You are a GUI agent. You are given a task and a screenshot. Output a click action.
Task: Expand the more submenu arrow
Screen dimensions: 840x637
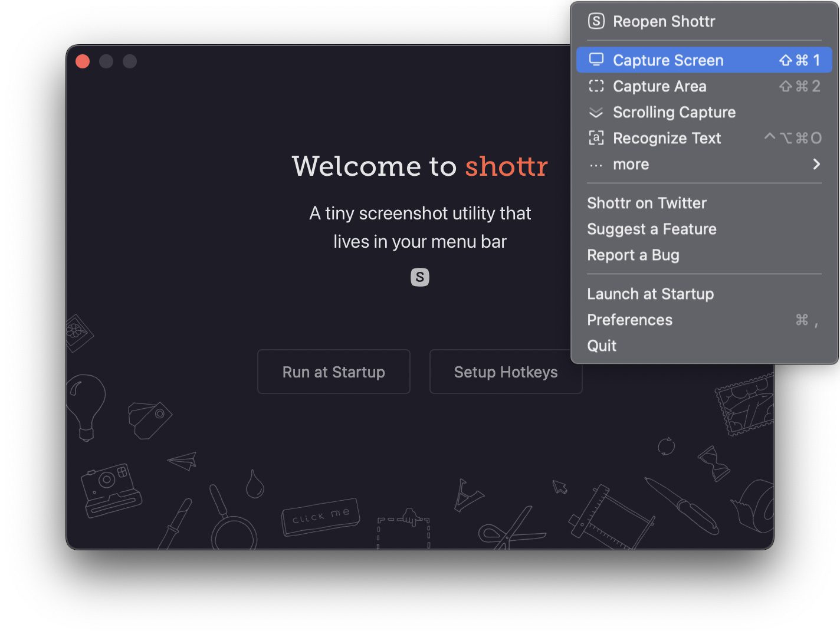click(816, 164)
